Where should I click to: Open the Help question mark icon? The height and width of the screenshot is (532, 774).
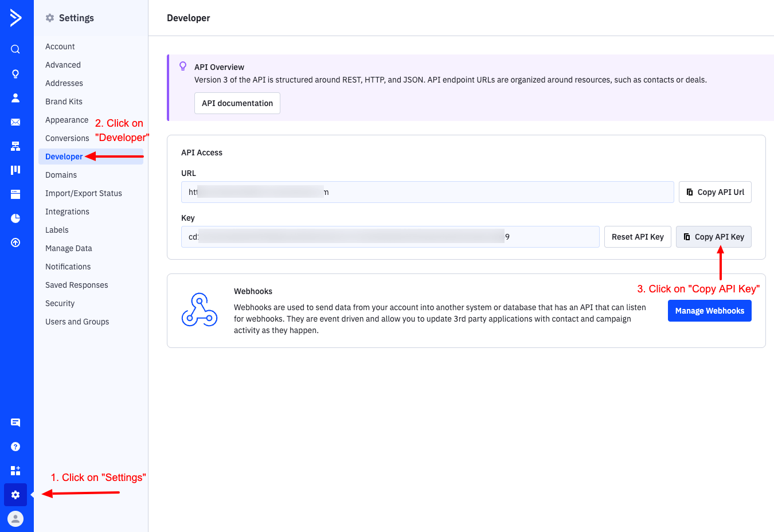15,447
